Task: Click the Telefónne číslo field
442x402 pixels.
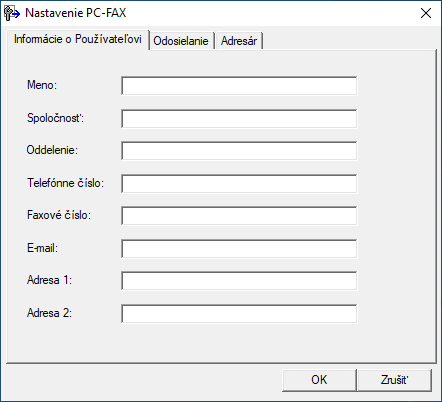Action: [239, 183]
